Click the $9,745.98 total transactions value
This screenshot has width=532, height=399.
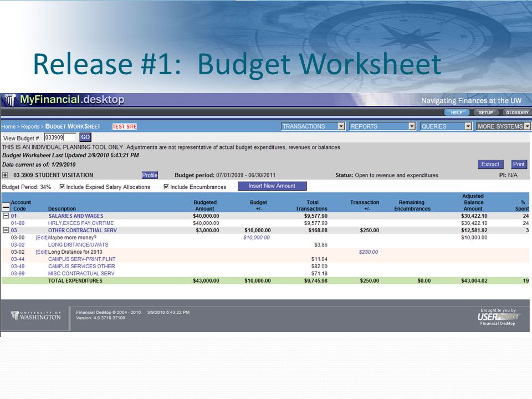[315, 280]
